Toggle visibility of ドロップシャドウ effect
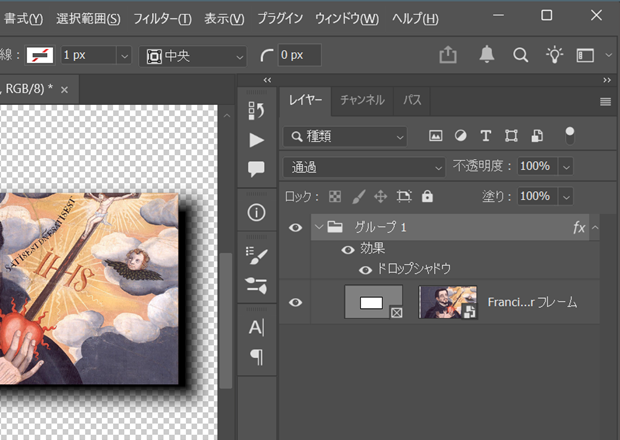 [x=366, y=269]
